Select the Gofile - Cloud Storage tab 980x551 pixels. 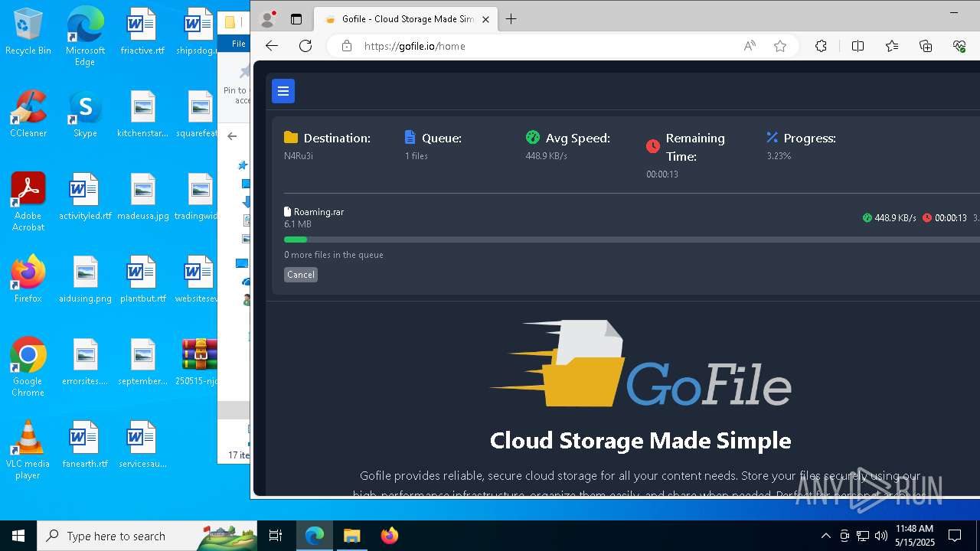click(x=407, y=19)
